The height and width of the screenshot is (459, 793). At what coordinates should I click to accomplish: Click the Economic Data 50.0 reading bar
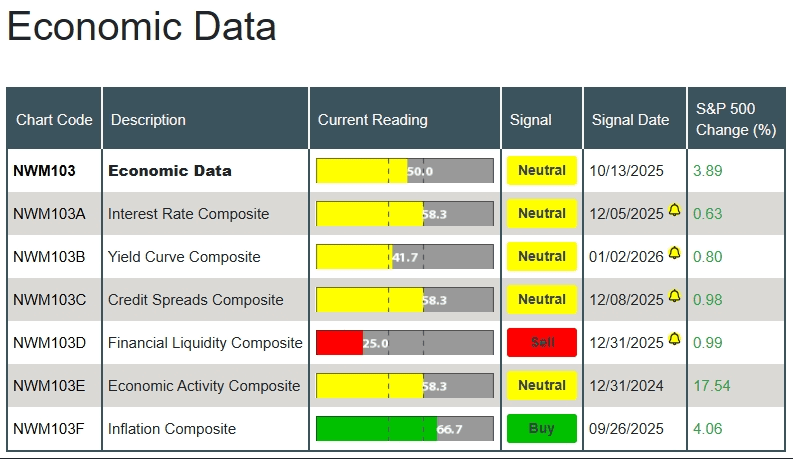click(404, 171)
